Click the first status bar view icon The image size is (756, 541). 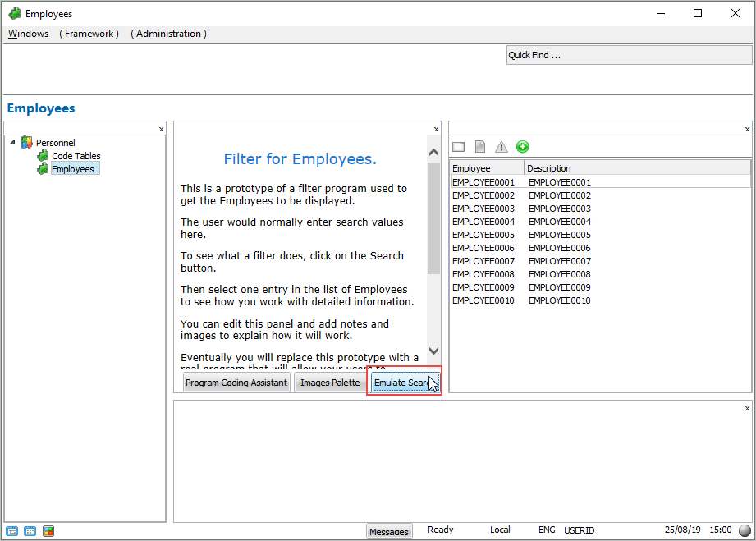point(12,531)
